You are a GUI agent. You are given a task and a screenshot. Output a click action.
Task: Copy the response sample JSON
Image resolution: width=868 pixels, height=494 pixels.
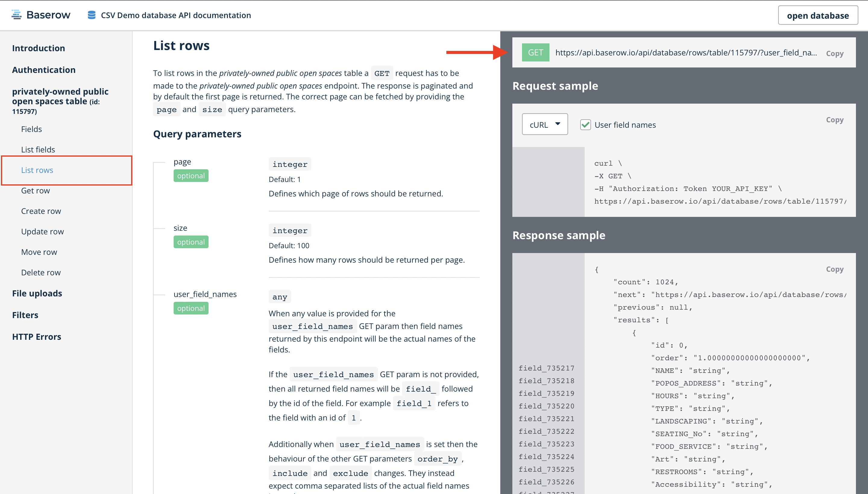834,269
